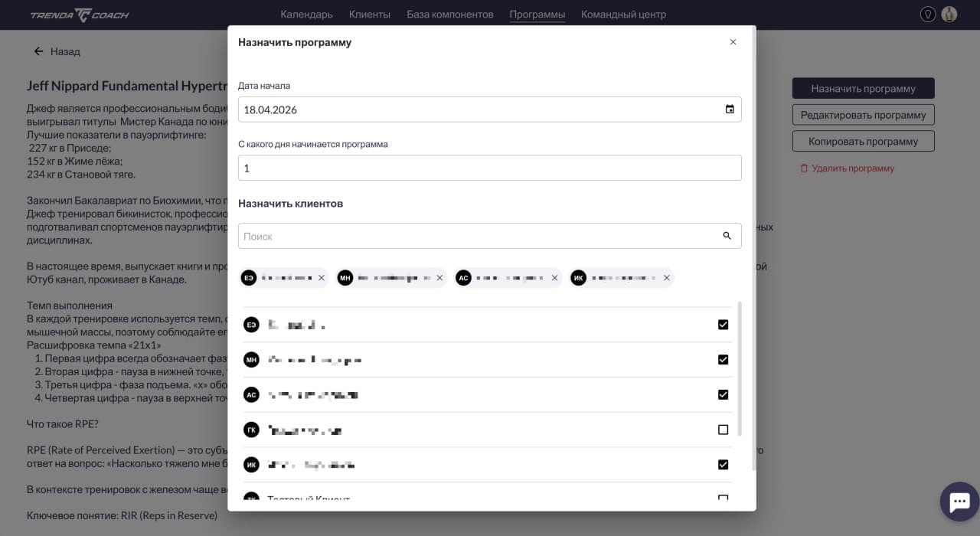Viewport: 980px width, 536px height.
Task: Uncheck the МН client's checkbox
Action: [723, 359]
